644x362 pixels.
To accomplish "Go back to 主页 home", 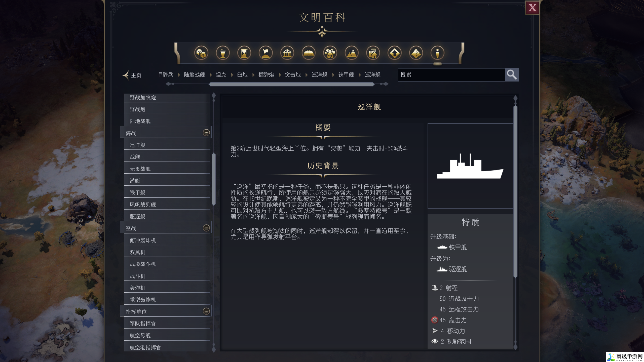I will click(x=132, y=75).
